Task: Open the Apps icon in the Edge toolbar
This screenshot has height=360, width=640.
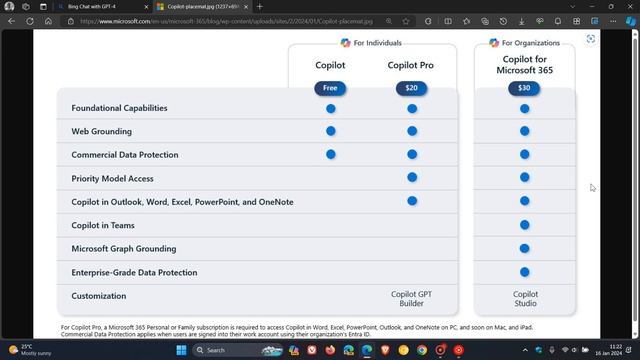Action: click(576, 21)
